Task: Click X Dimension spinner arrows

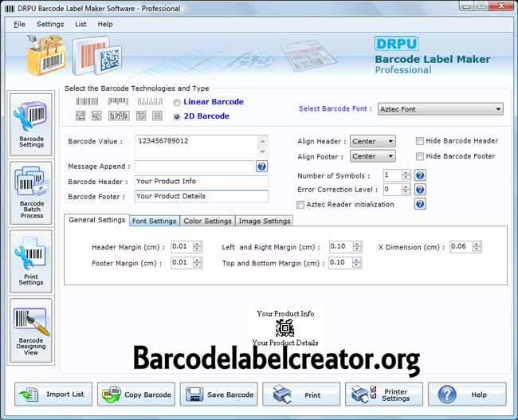Action: (476, 246)
